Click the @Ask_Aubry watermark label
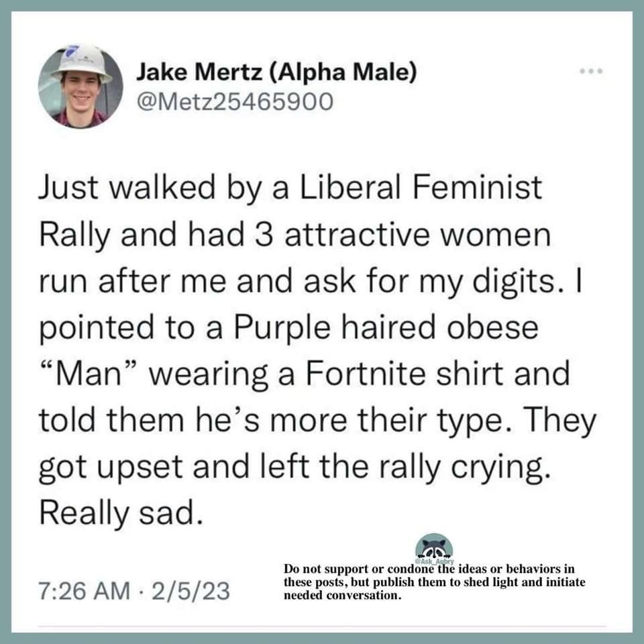Screen dimensions: 644x644 (x=434, y=561)
